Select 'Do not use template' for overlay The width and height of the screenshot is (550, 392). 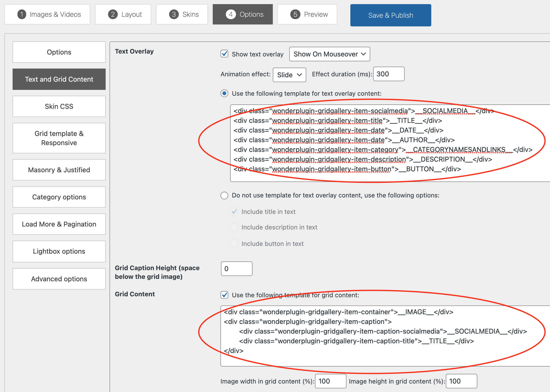[224, 195]
